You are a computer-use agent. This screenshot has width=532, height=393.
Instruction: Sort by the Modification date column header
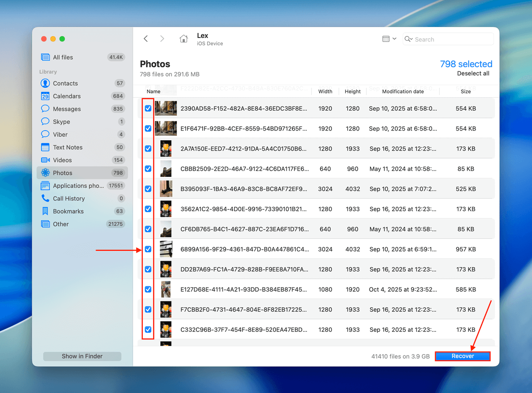403,91
